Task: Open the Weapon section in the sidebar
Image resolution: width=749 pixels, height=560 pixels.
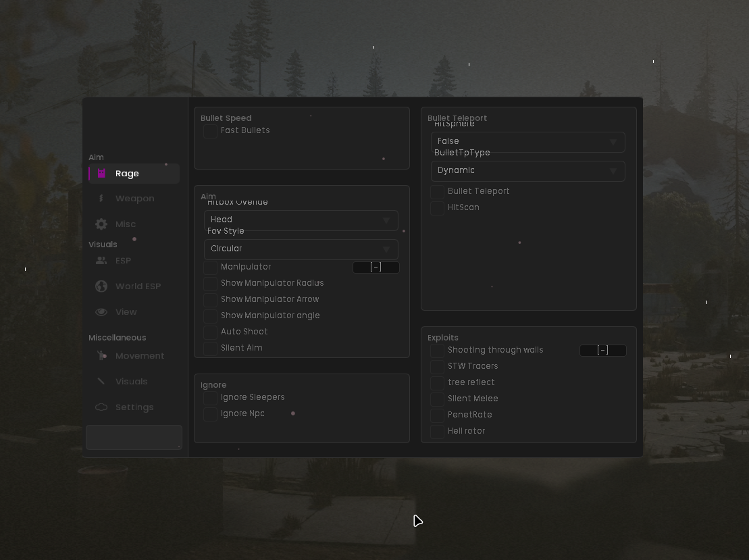Action: 134,199
